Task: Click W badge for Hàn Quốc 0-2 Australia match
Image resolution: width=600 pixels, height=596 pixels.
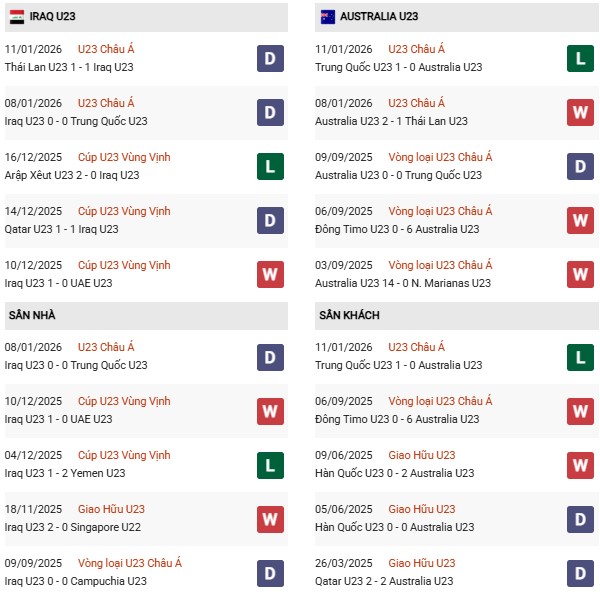Action: (581, 465)
